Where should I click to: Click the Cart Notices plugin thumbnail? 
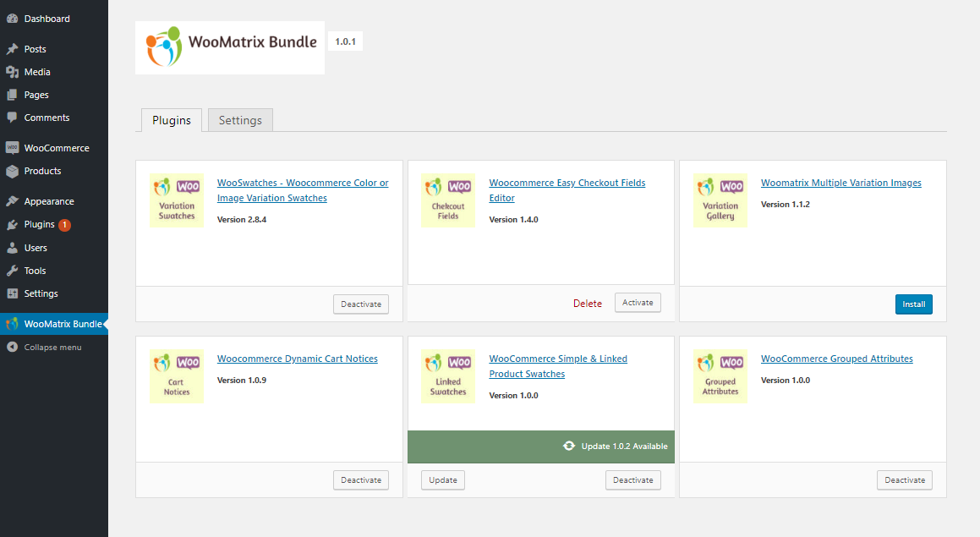(177, 376)
